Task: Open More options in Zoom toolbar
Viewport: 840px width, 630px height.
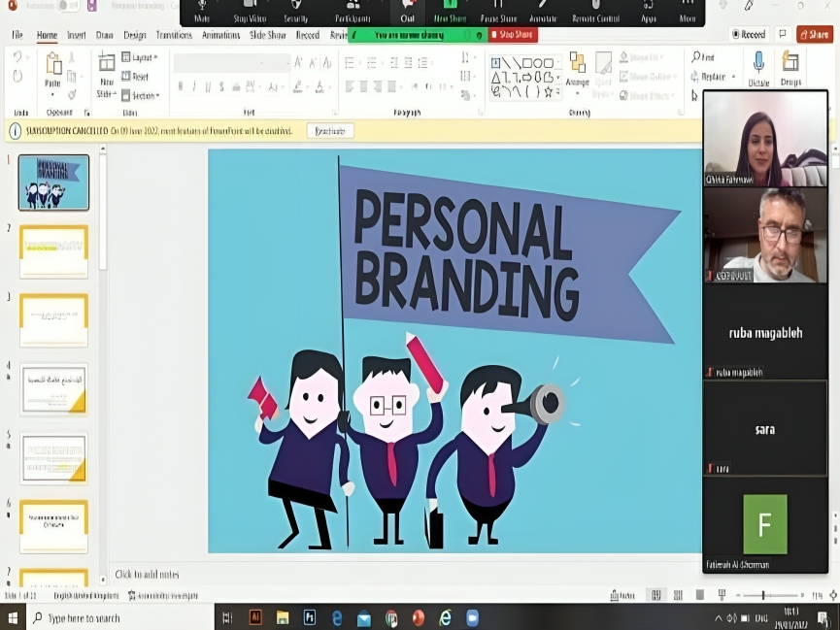Action: [688, 12]
